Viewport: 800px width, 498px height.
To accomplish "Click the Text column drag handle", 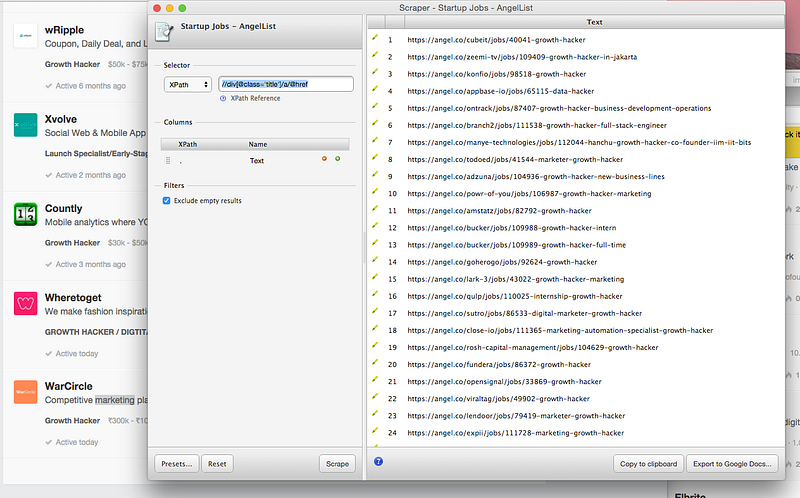I will [x=168, y=161].
